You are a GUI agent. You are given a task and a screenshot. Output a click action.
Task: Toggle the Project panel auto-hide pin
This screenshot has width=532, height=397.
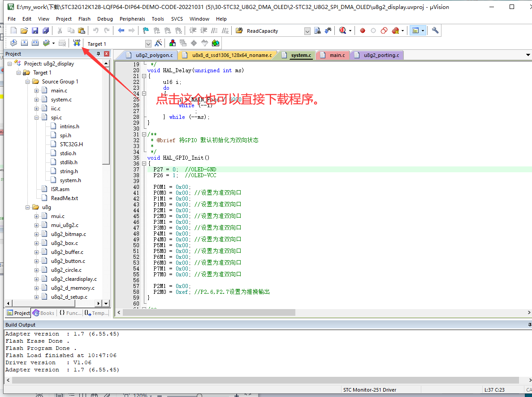[99, 54]
